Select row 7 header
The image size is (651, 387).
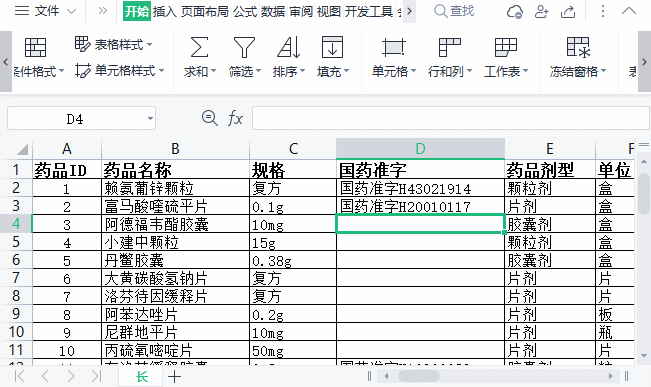pyautogui.click(x=16, y=277)
